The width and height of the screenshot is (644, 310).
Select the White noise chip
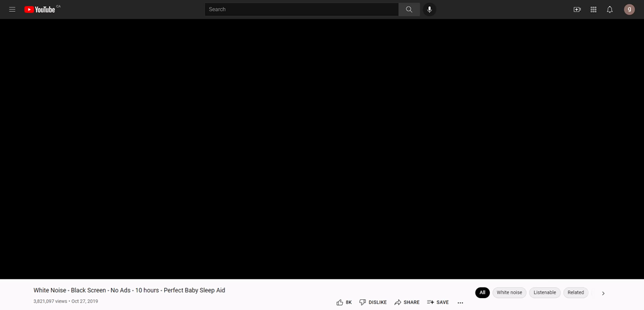click(x=509, y=292)
